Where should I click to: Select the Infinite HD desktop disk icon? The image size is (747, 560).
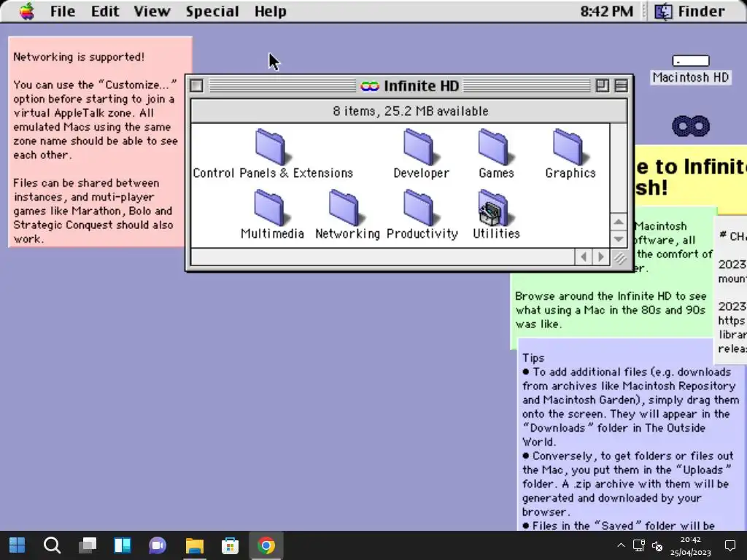[x=690, y=126]
